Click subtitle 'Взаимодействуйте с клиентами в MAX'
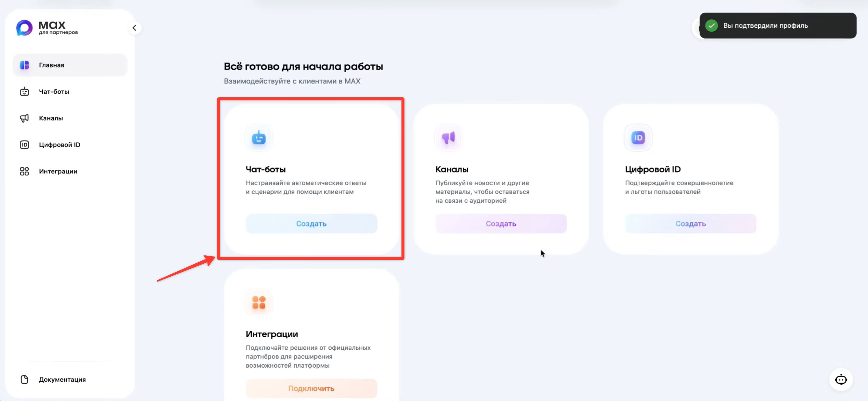868x401 pixels. 292,81
